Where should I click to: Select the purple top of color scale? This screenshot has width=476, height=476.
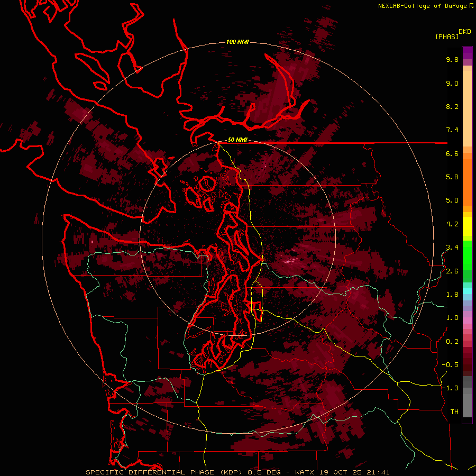tap(467, 53)
